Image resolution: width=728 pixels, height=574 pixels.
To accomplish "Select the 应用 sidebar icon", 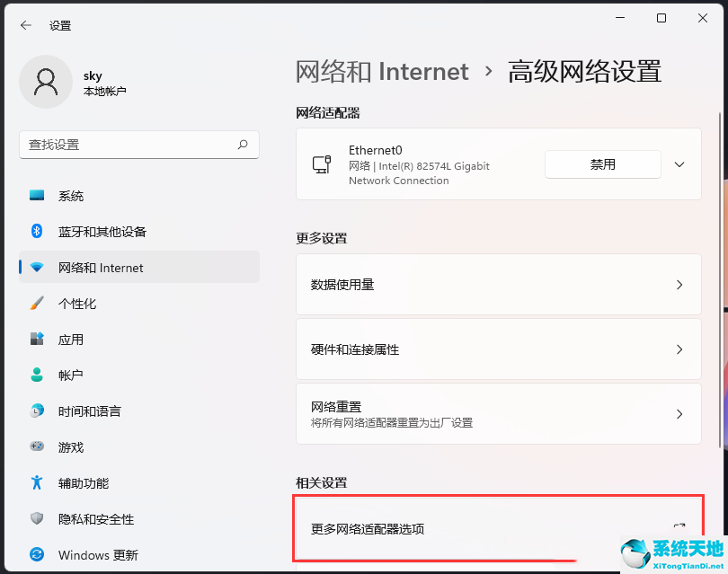I will coord(36,340).
